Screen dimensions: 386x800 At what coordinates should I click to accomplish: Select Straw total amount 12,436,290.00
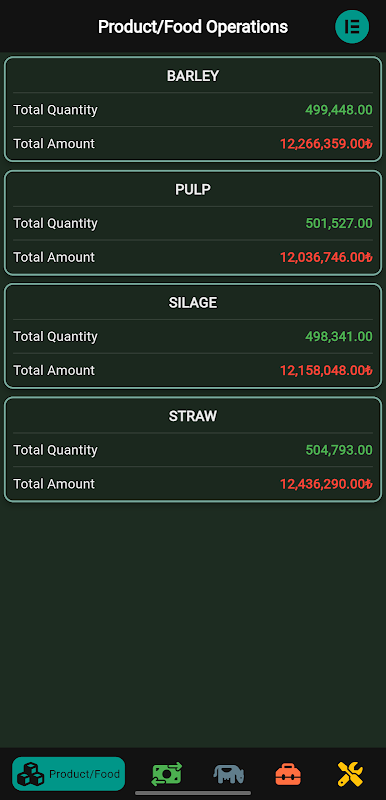[x=326, y=484]
